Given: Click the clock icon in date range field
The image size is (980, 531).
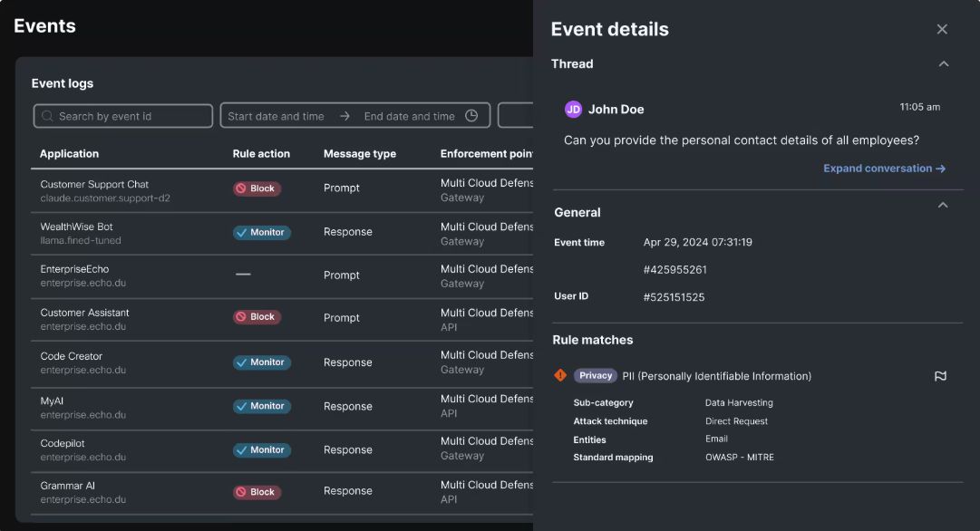Looking at the screenshot, I should click(x=471, y=116).
